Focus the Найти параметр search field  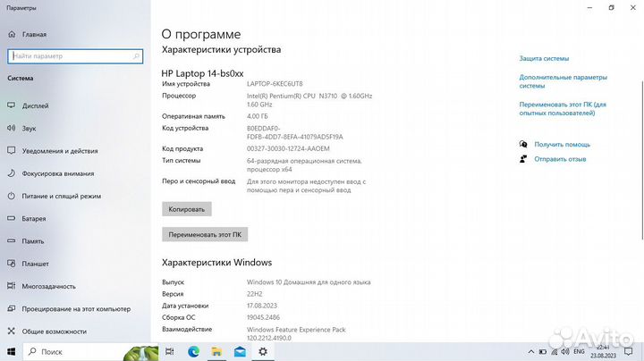point(75,56)
